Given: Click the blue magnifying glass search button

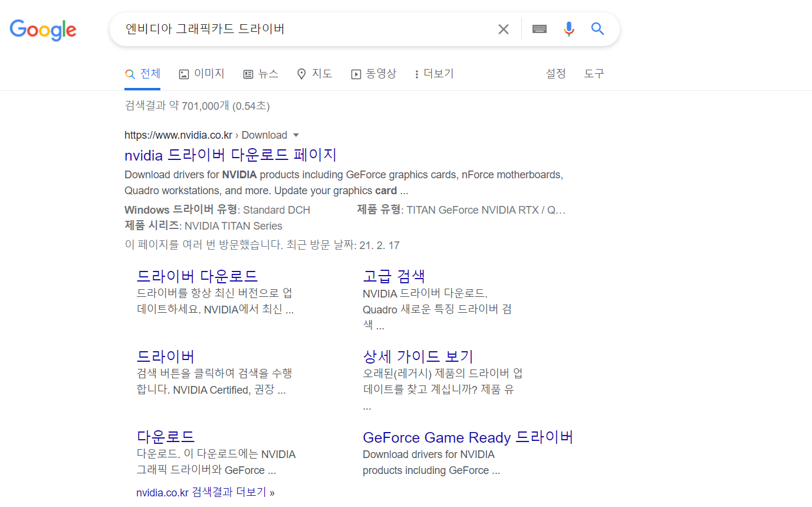Looking at the screenshot, I should tap(597, 29).
